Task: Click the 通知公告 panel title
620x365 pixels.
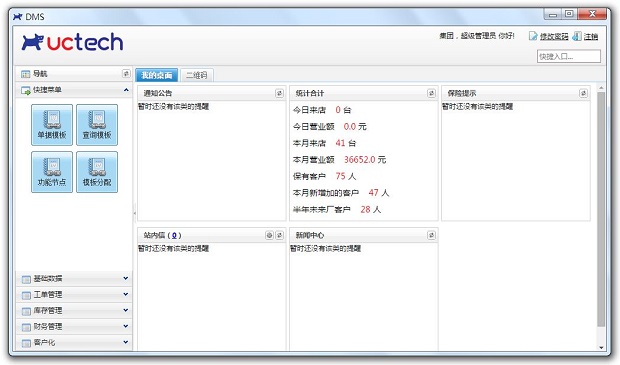Action: 157,93
